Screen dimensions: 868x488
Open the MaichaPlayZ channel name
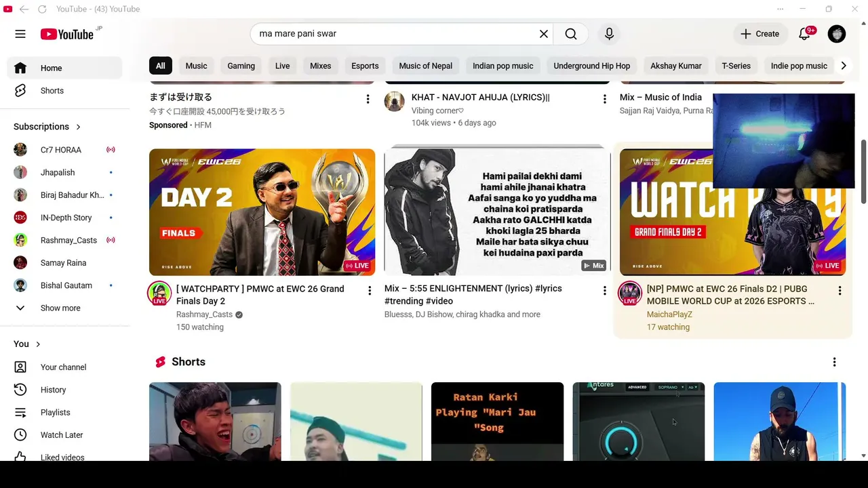click(x=669, y=314)
